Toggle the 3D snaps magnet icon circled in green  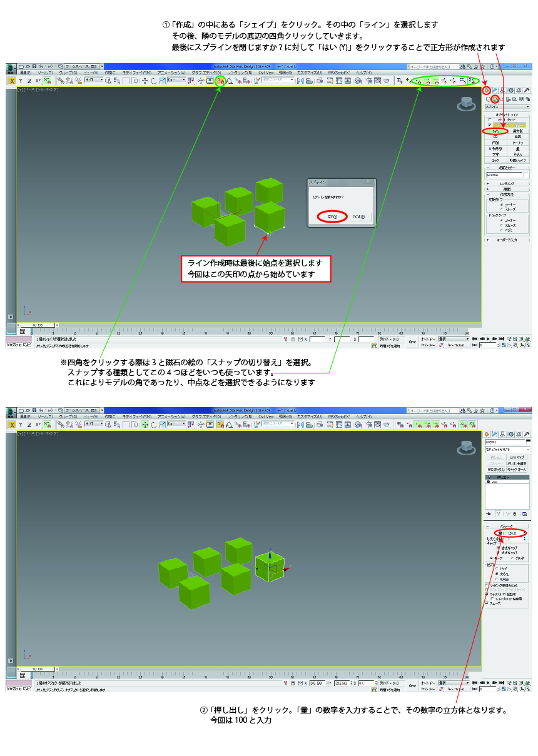coord(220,81)
